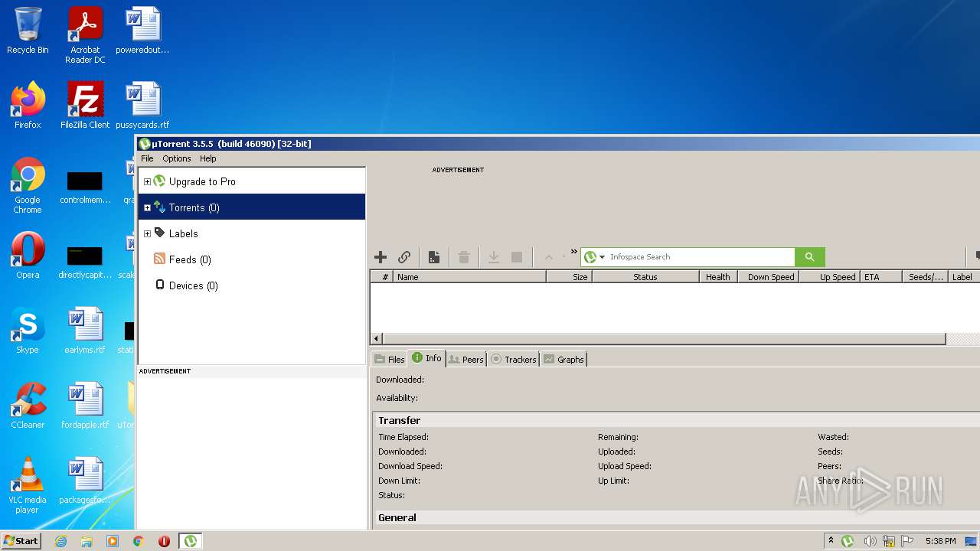Select fordapple.rtf file on desktop
The height and width of the screenshot is (551, 980).
[85, 406]
